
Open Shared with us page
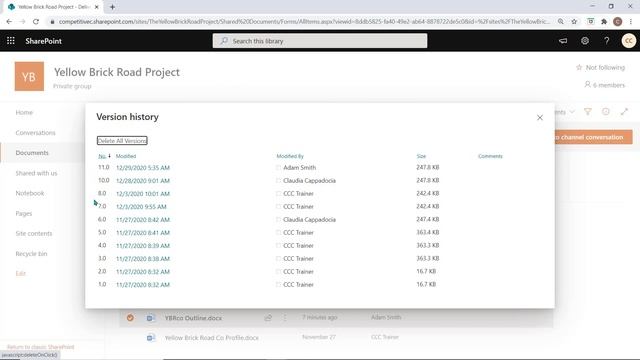click(x=36, y=173)
